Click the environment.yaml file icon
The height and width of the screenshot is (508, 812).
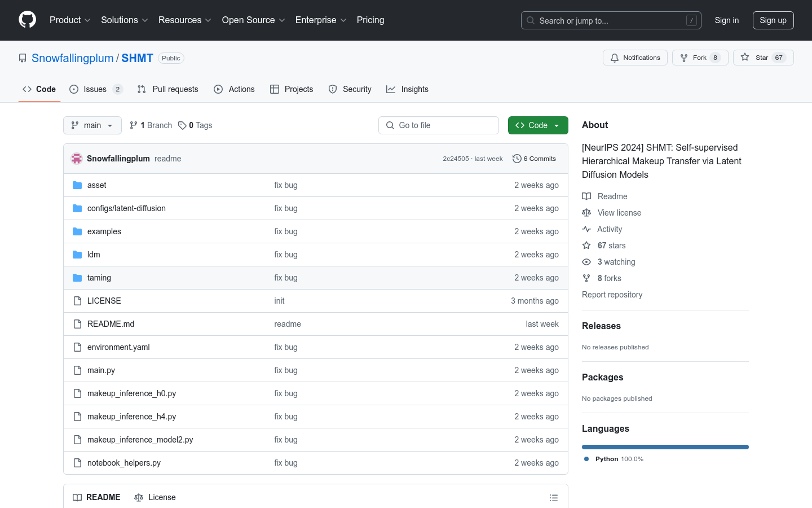coord(77,347)
